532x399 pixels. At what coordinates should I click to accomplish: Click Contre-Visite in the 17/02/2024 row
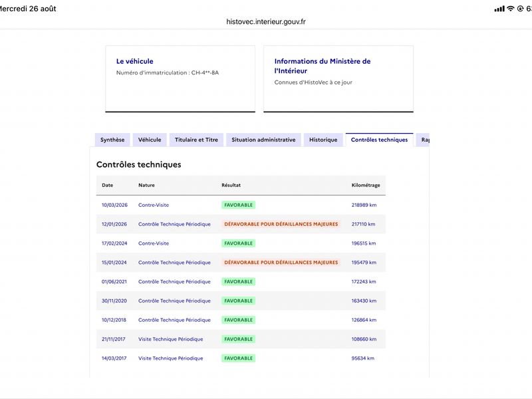154,243
